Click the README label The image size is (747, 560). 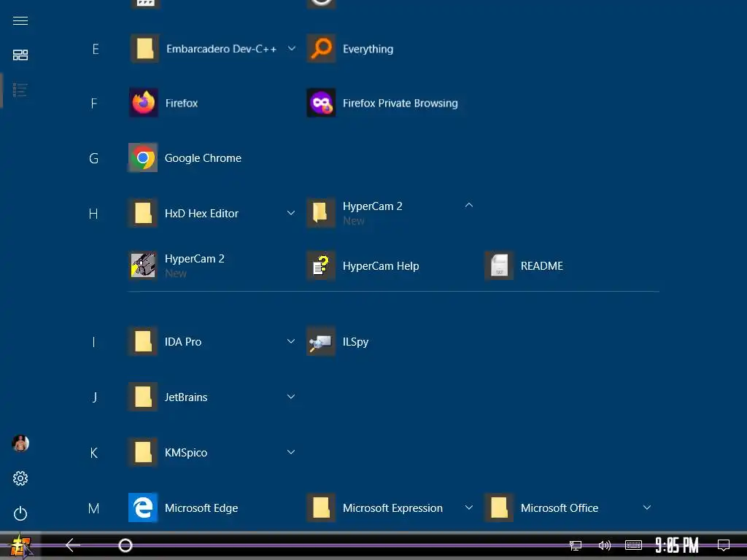[x=542, y=265]
